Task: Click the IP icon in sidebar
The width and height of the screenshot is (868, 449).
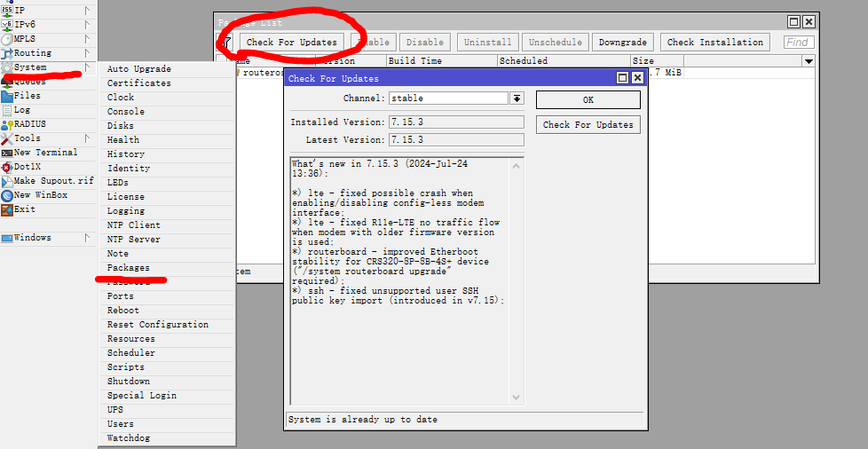Action: pos(6,10)
